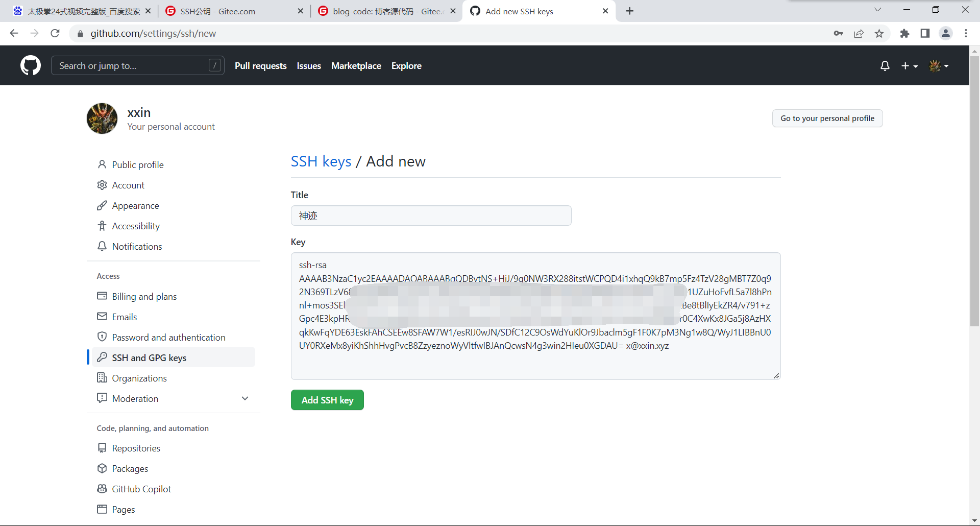Bookmark this page with star icon
The width and height of the screenshot is (980, 526).
(x=879, y=34)
